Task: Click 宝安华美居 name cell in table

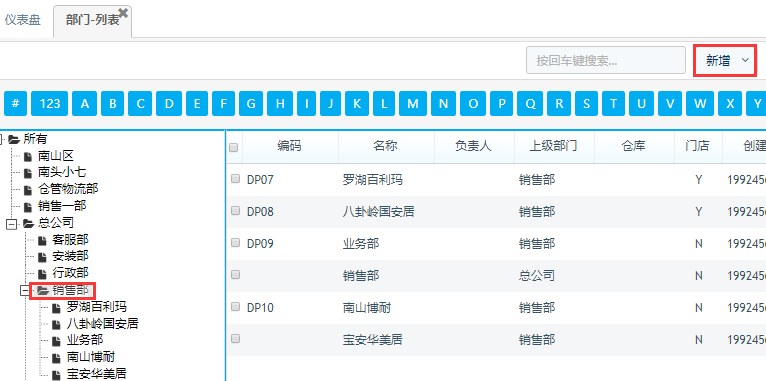Action: (x=373, y=339)
